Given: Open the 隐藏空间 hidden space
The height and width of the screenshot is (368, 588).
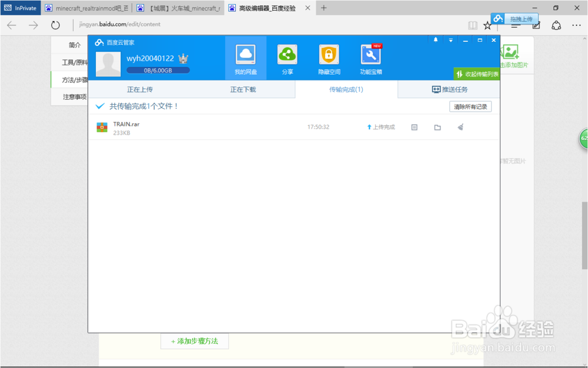Looking at the screenshot, I should pyautogui.click(x=329, y=58).
